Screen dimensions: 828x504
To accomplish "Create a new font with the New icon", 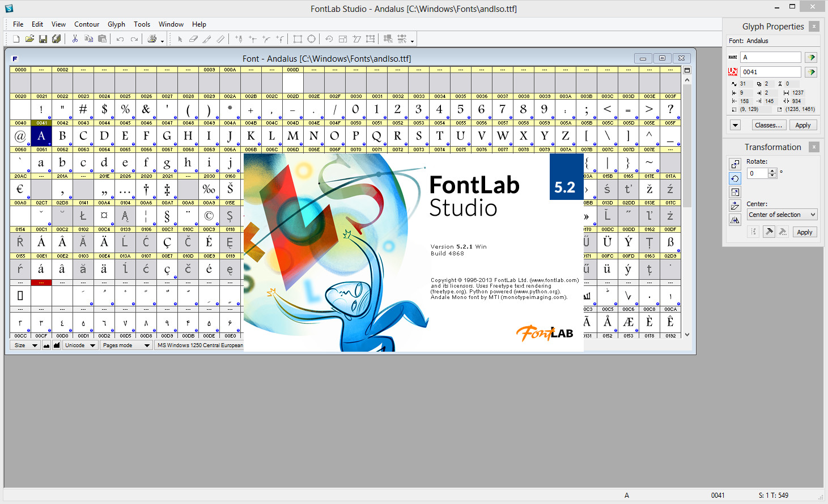I will pyautogui.click(x=16, y=39).
